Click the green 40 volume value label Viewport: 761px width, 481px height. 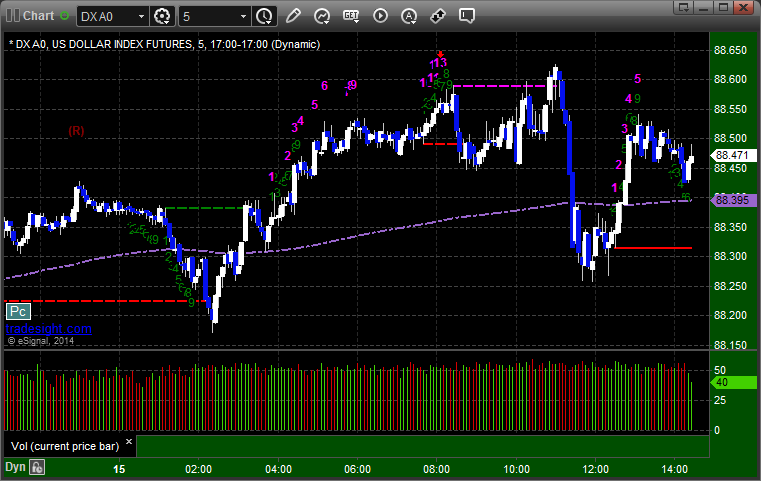[732, 382]
